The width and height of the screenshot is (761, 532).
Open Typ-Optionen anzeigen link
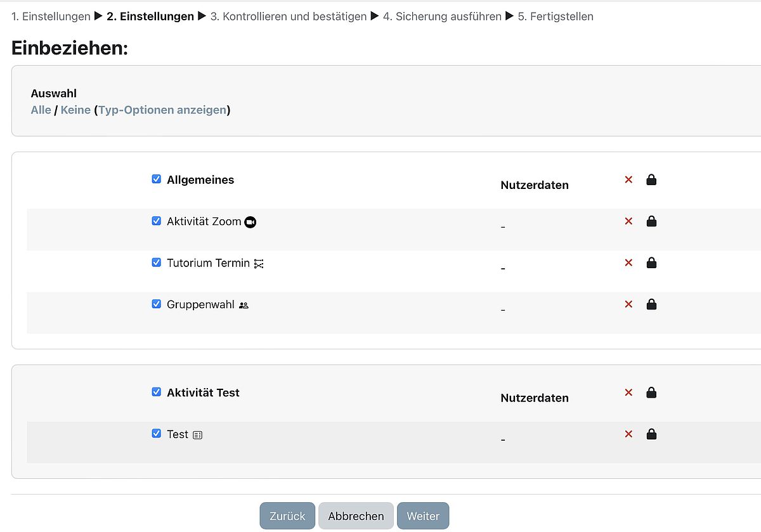[x=162, y=110]
